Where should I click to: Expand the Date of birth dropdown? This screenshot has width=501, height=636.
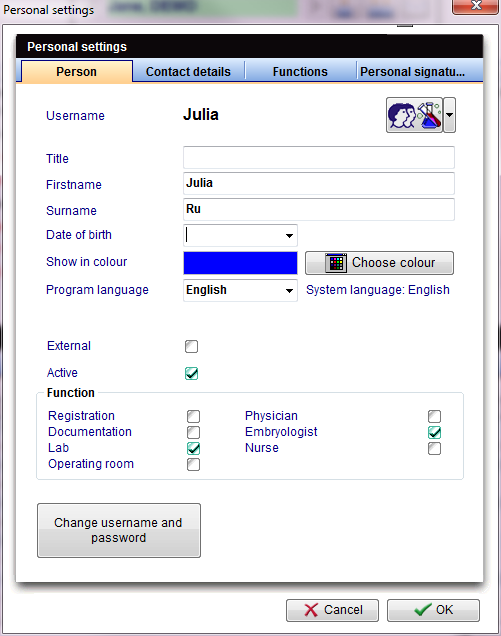pyautogui.click(x=289, y=236)
